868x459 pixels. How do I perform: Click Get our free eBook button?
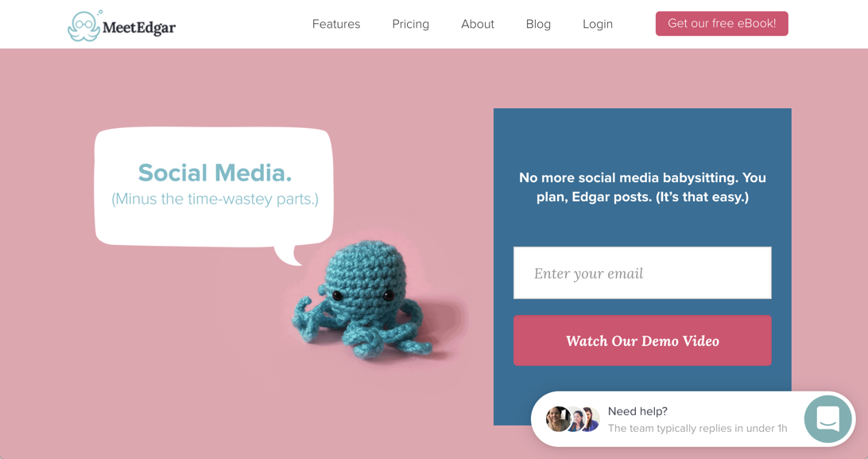[x=722, y=24]
